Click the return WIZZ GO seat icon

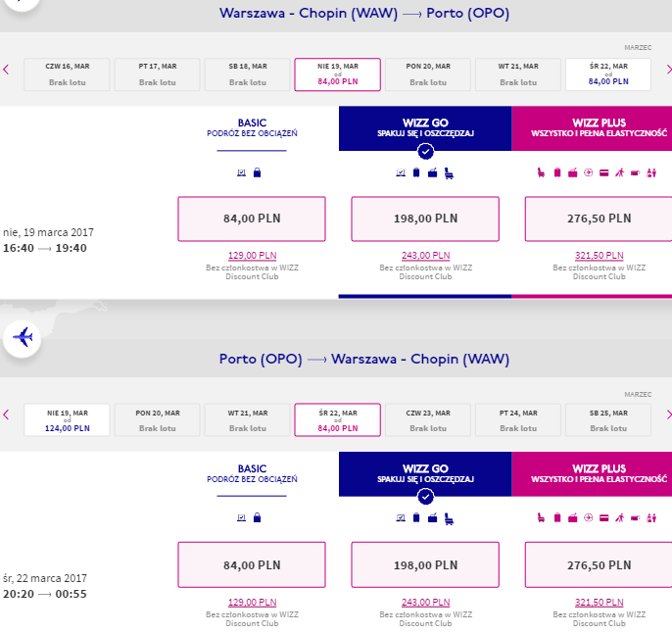coord(449,518)
